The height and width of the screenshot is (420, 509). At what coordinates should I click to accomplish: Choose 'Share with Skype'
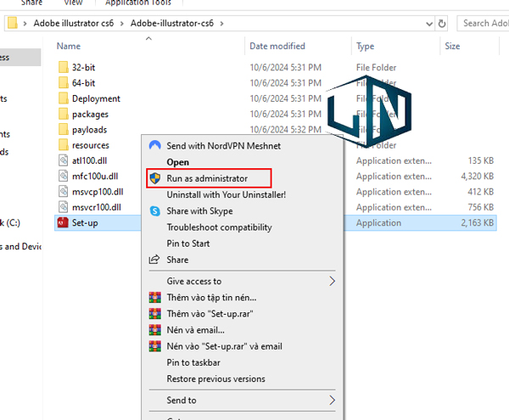click(199, 211)
